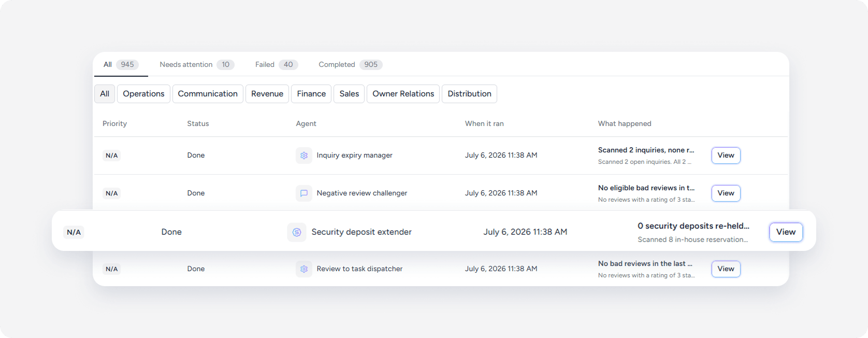Click the Review to task dispatcher gear icon

[x=304, y=269]
